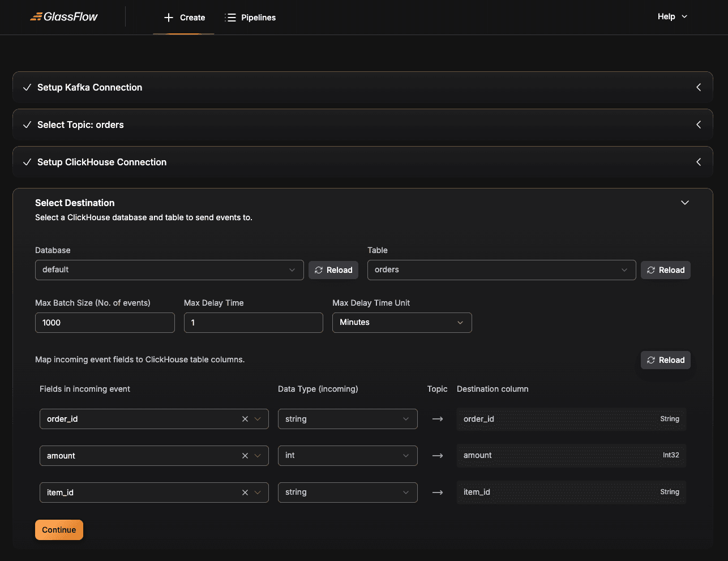Change data type for amount field
728x561 pixels.
[x=348, y=456]
